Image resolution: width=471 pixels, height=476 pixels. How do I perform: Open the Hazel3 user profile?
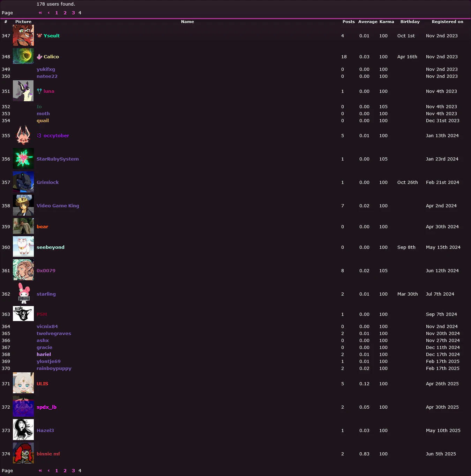45,431
